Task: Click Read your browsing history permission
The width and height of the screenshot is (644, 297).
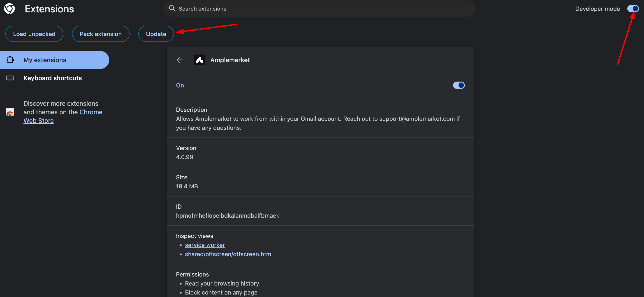Action: [x=222, y=283]
